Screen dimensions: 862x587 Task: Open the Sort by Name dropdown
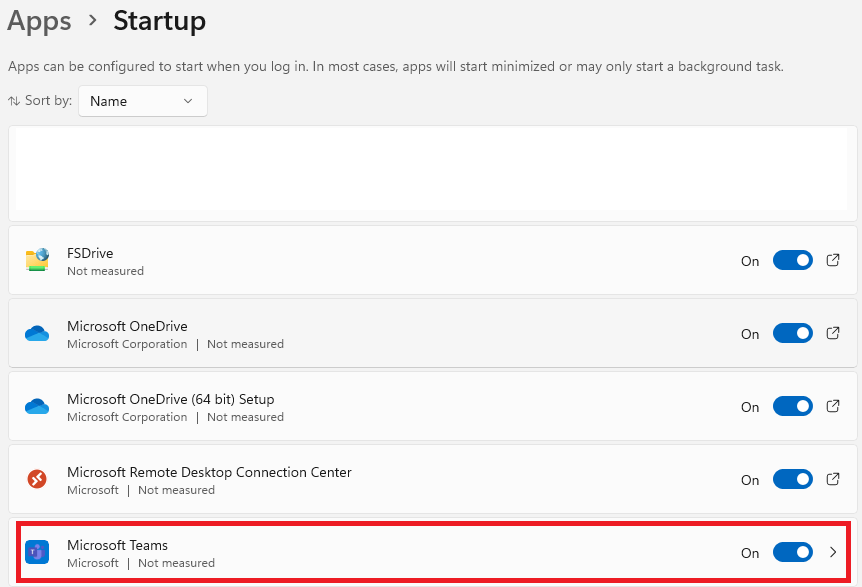(x=143, y=101)
